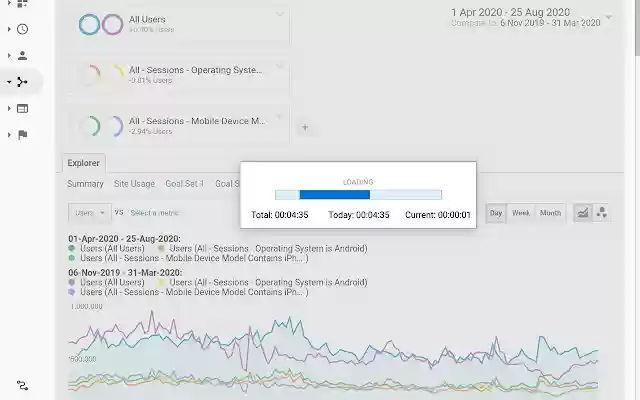Click the 1 Apr 2020 - 25 Aug 2020 date range

pos(510,12)
